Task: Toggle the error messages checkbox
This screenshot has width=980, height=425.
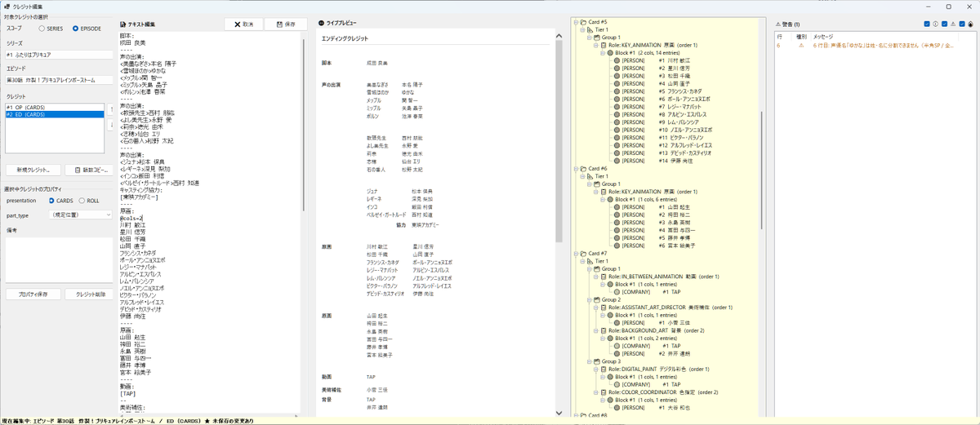Action: click(962, 24)
